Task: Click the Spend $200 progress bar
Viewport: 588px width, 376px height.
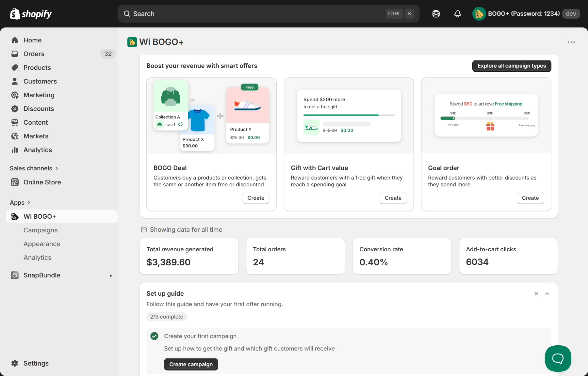Action: tap(349, 115)
